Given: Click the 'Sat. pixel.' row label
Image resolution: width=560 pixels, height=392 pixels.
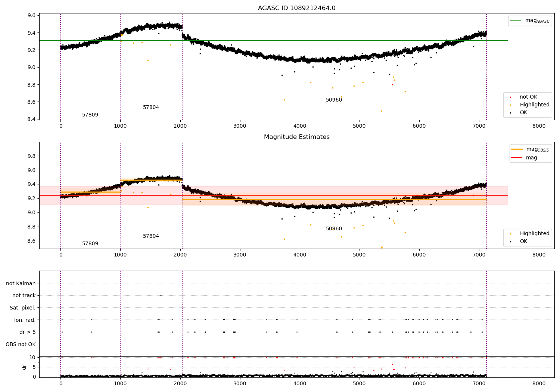Looking at the screenshot, I should [x=22, y=308].
